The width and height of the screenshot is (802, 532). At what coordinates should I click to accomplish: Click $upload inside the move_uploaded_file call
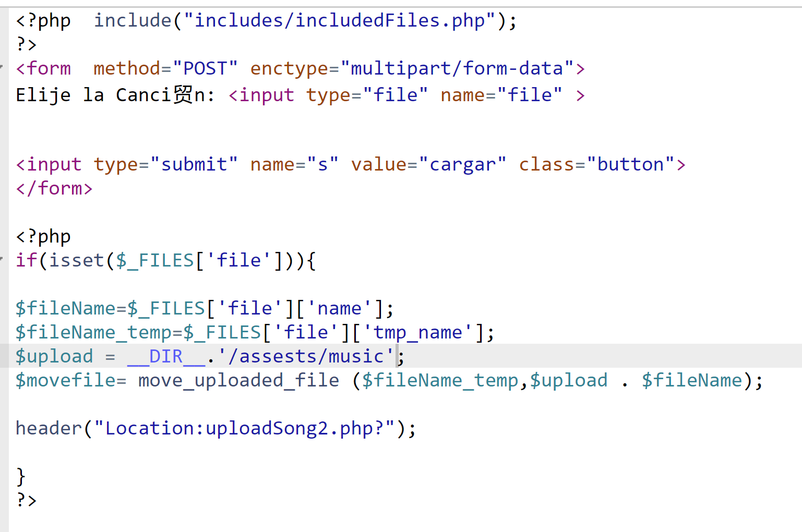(x=569, y=380)
